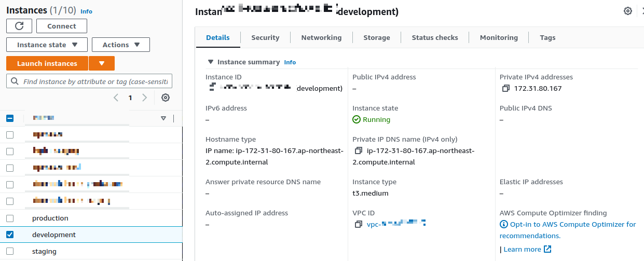Select the staging instance checkbox

[10, 251]
